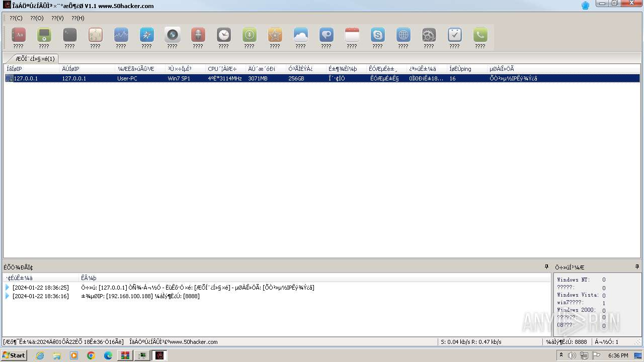The width and height of the screenshot is (644, 362).
Task: Show hidden tray icons arrow
Action: tap(561, 355)
